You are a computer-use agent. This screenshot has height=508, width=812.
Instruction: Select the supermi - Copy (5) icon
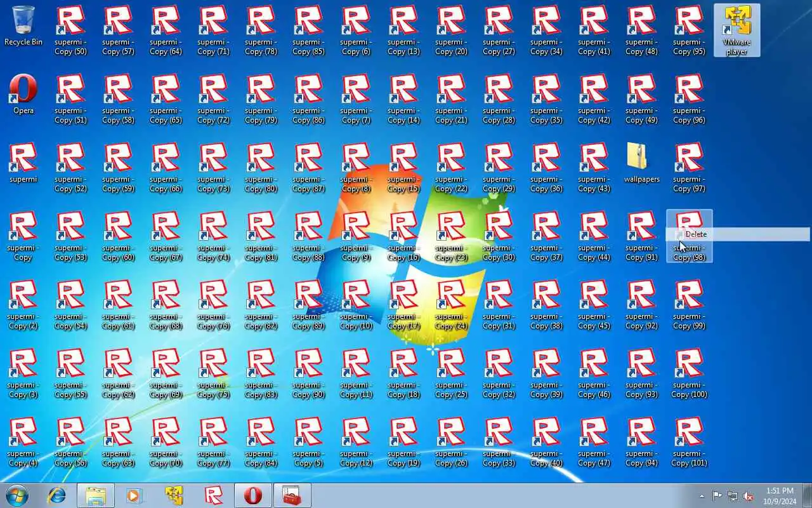(x=308, y=441)
